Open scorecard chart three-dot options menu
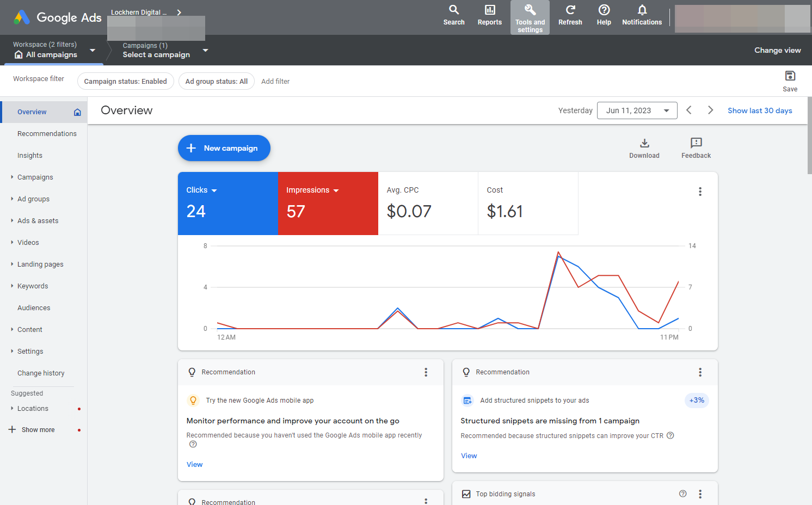 pyautogui.click(x=700, y=192)
